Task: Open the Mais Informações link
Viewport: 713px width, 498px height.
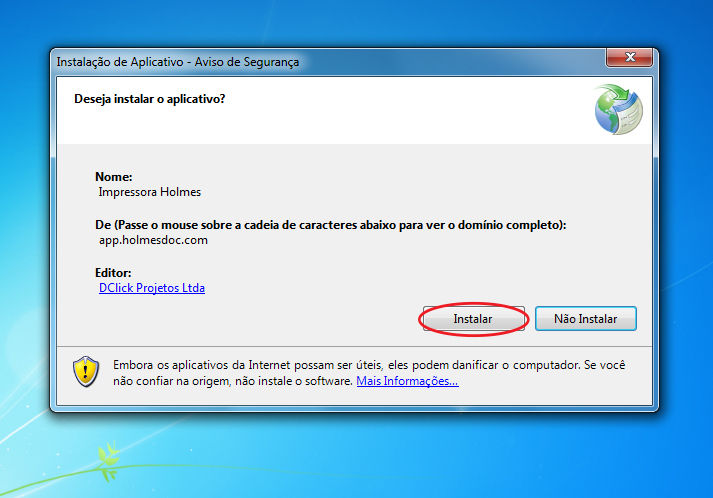Action: pyautogui.click(x=407, y=381)
